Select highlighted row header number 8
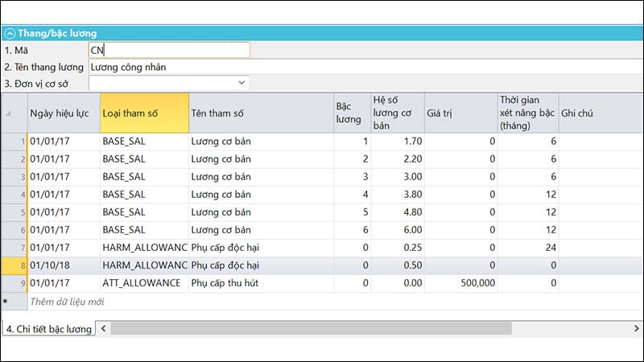Image resolution: width=644 pixels, height=362 pixels. tap(14, 265)
